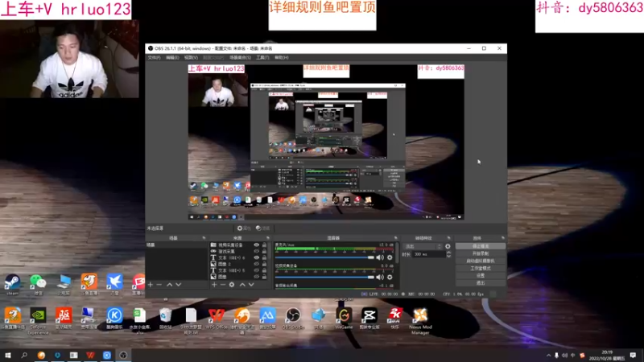
Task: Open the CapCut (剪映) desktop shortcut
Action: click(369, 319)
